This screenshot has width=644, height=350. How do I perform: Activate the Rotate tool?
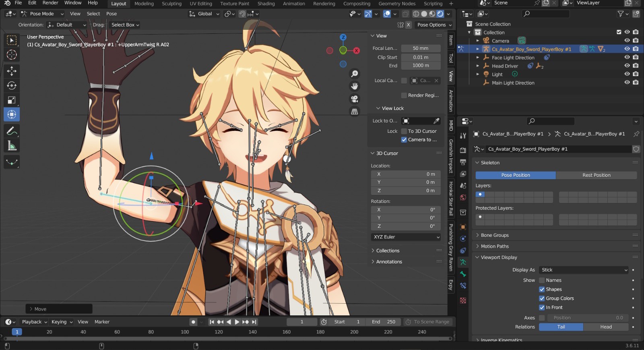tap(12, 85)
